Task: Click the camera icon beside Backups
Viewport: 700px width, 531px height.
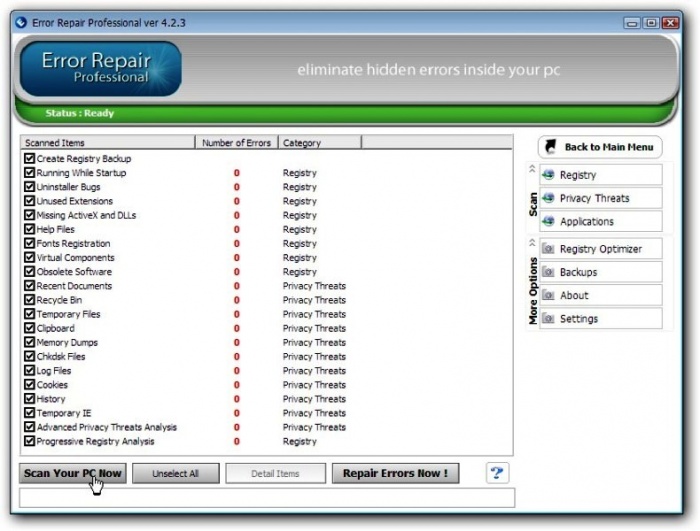Action: (x=548, y=272)
